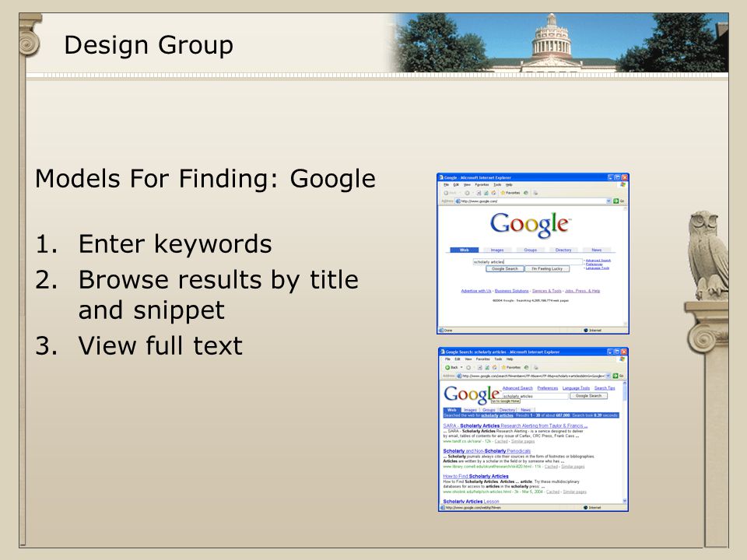
Task: Click the green Go arrow in the search results window
Action: click(x=615, y=376)
